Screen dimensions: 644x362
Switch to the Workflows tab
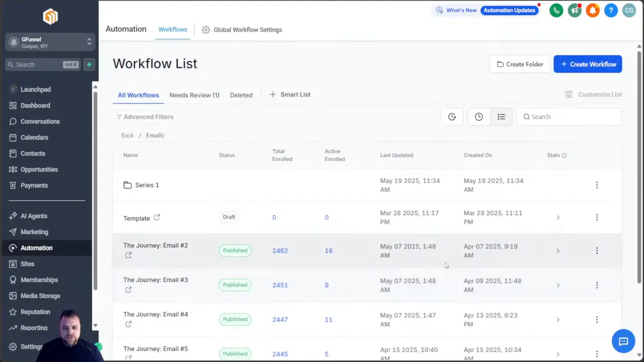(x=173, y=30)
